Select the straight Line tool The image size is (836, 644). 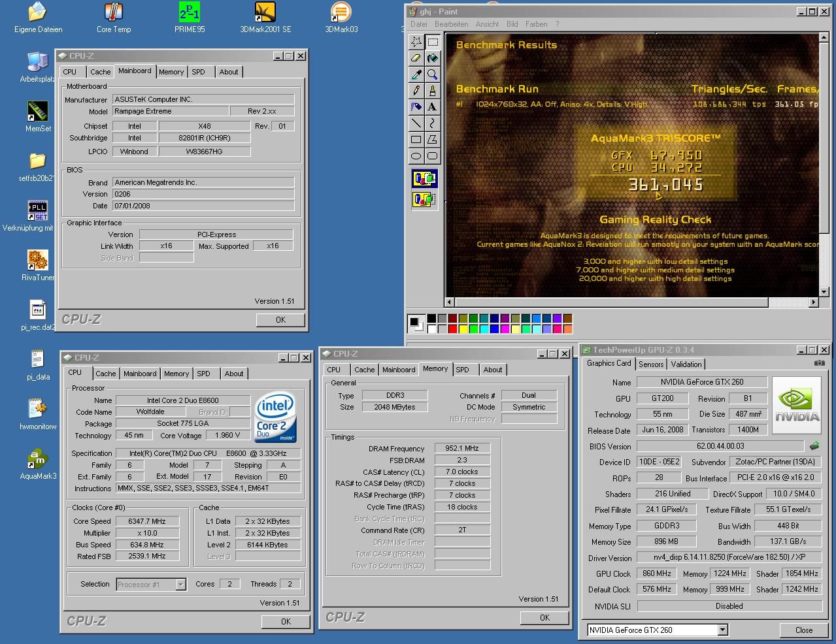416,123
